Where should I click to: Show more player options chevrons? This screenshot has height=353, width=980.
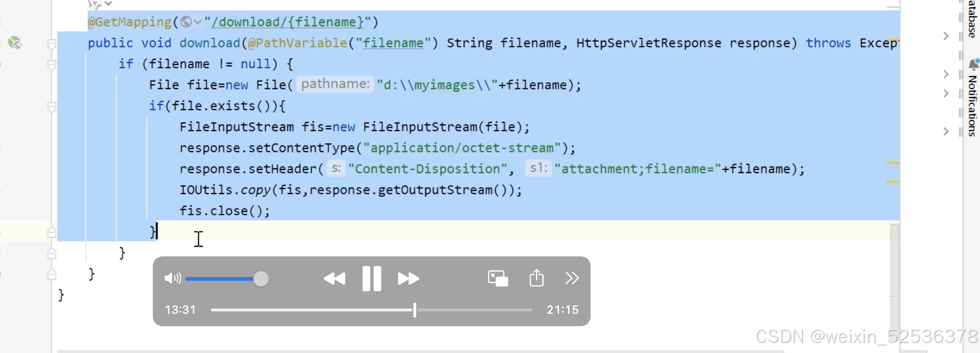(x=572, y=278)
